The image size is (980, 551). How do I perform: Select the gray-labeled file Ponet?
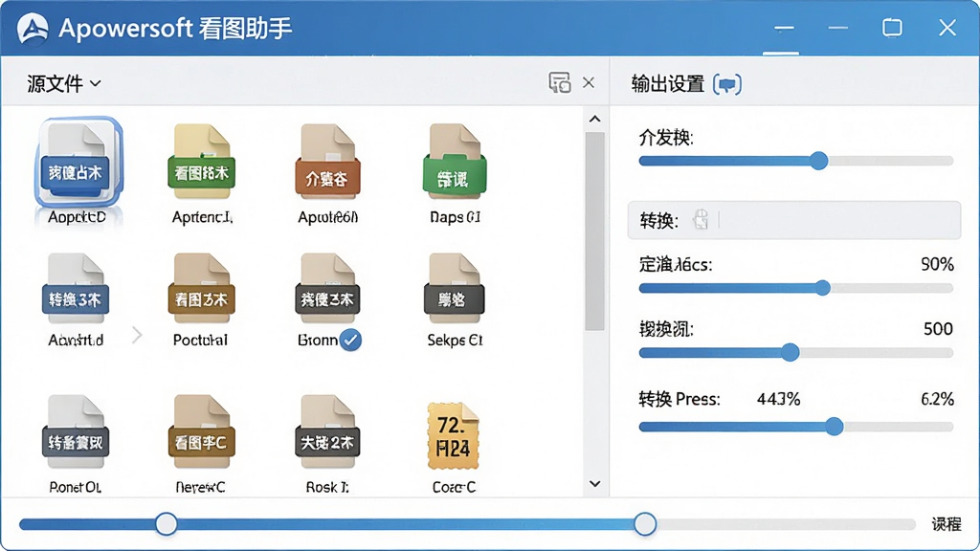pyautogui.click(x=76, y=442)
